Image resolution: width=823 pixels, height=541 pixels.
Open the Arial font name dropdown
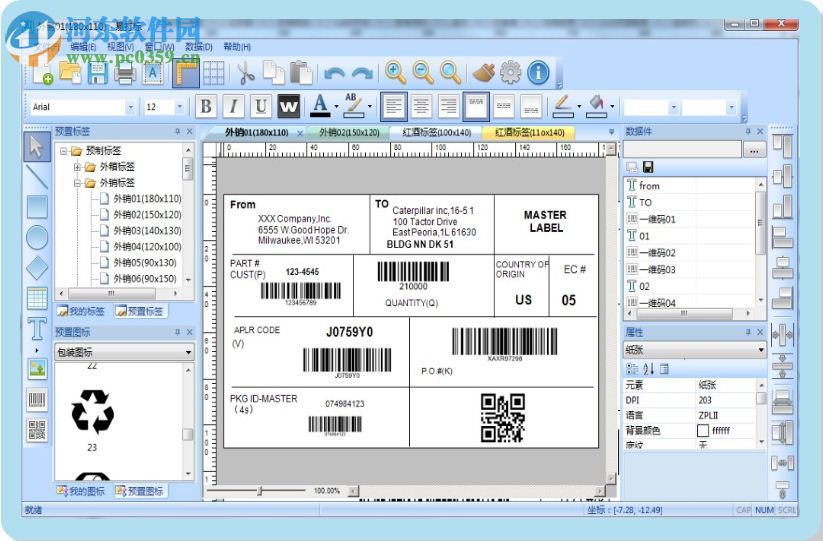coord(130,107)
